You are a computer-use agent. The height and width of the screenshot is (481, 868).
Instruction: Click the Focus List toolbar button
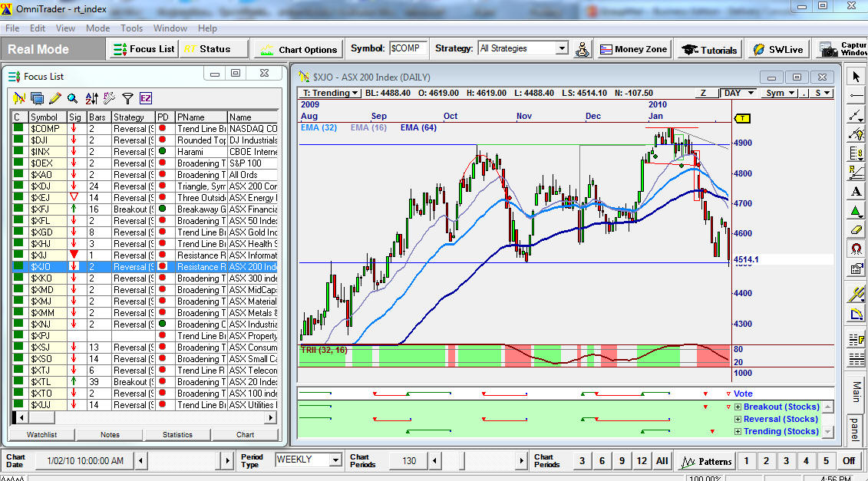click(144, 49)
